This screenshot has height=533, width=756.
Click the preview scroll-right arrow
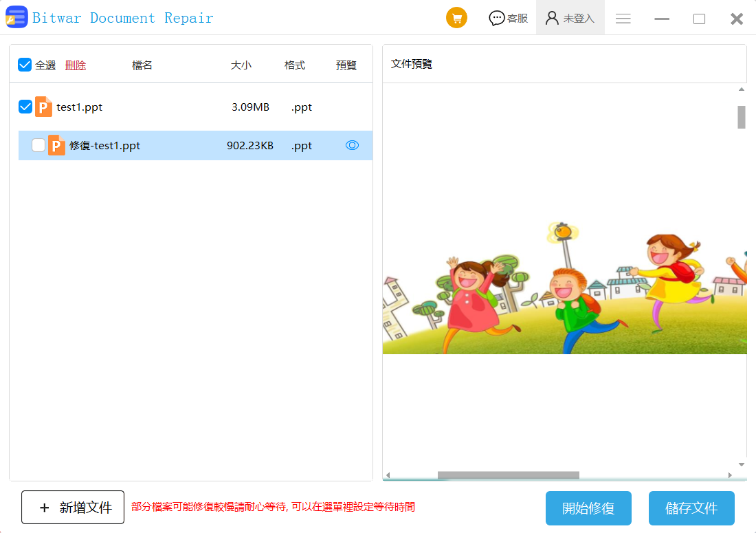coord(730,475)
